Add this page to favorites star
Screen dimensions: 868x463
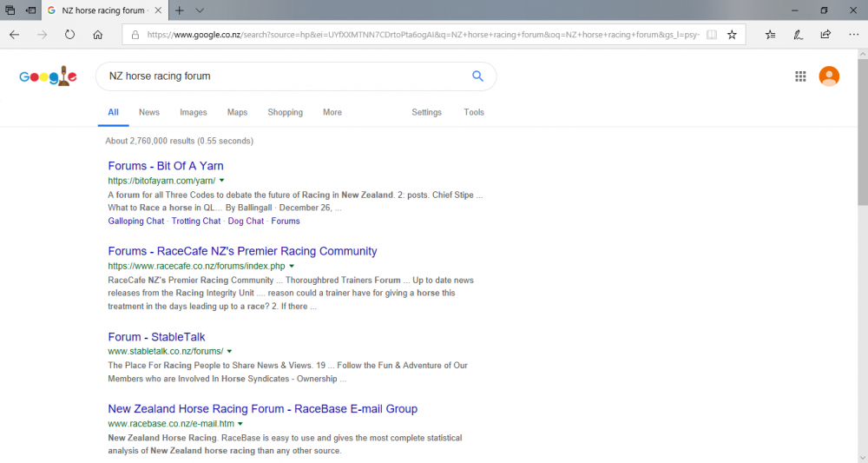[732, 35]
